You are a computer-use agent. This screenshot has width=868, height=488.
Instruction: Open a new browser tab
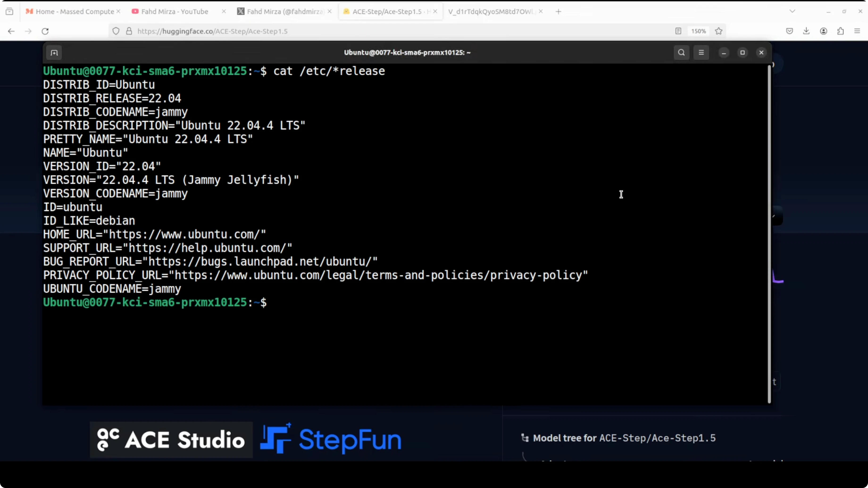click(558, 12)
